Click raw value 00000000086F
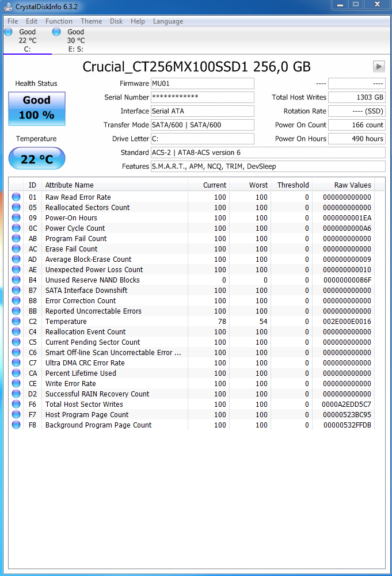This screenshot has width=392, height=576. (348, 280)
